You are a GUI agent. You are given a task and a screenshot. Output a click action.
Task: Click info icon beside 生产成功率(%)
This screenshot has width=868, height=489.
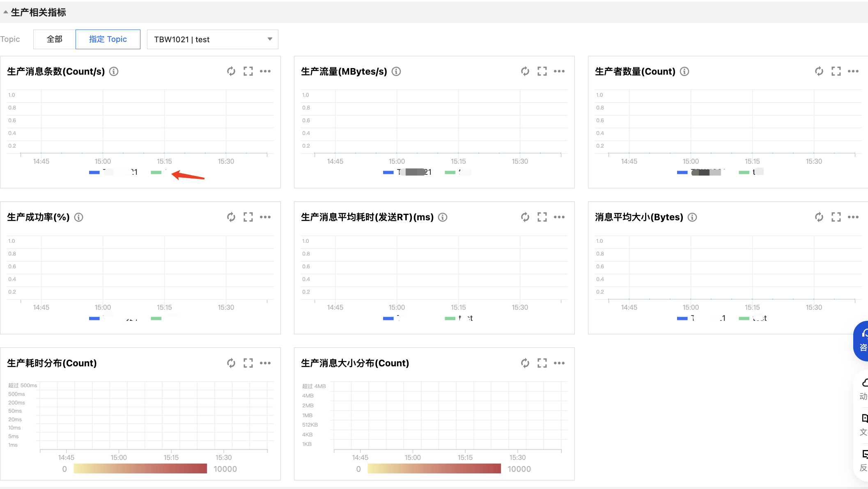pos(78,217)
